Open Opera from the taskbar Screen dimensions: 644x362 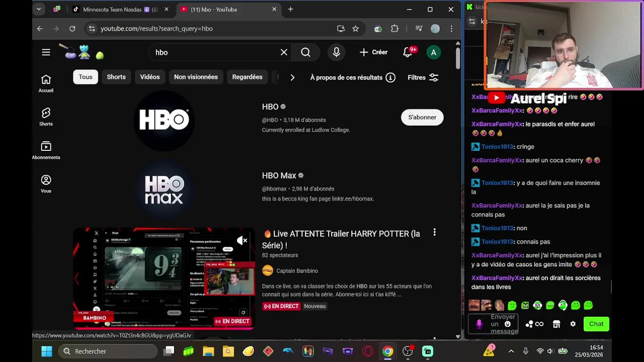click(368, 351)
